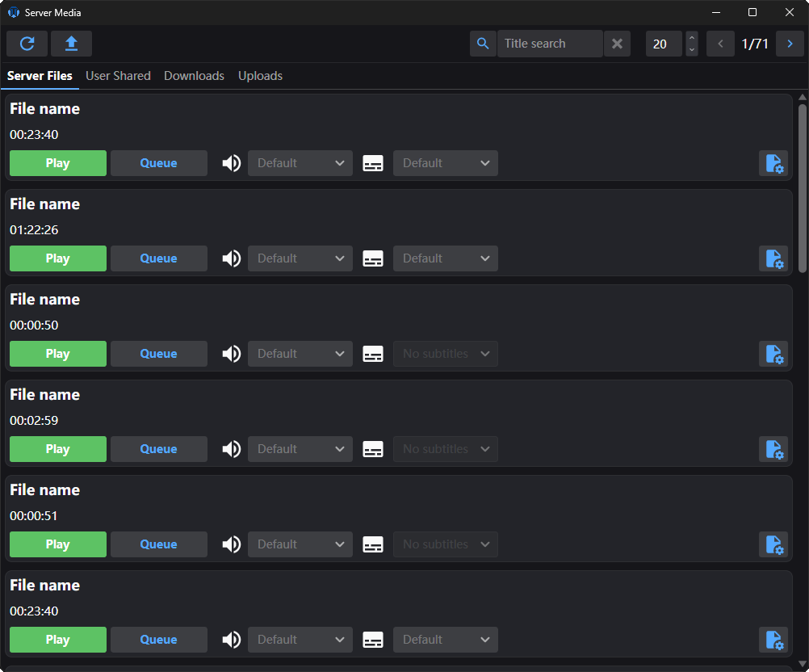The width and height of the screenshot is (809, 672).
Task: Open file settings for the 01:22:26 entry
Action: pos(773,258)
